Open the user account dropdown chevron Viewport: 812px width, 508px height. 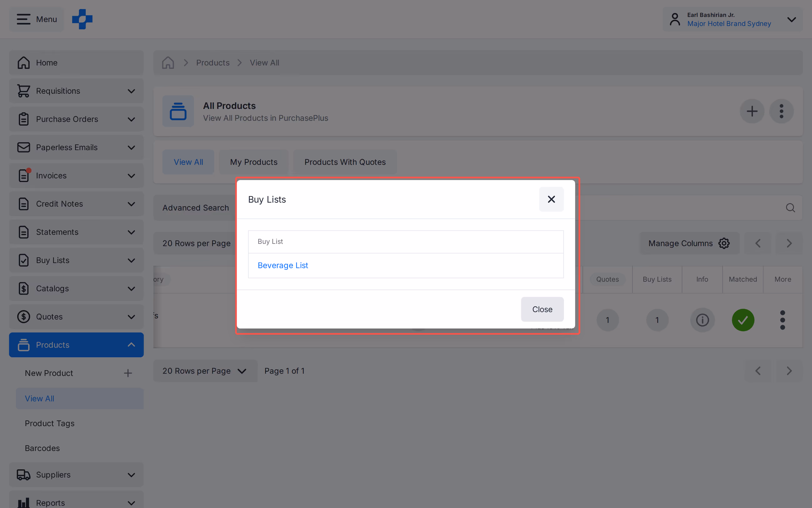pyautogui.click(x=791, y=19)
